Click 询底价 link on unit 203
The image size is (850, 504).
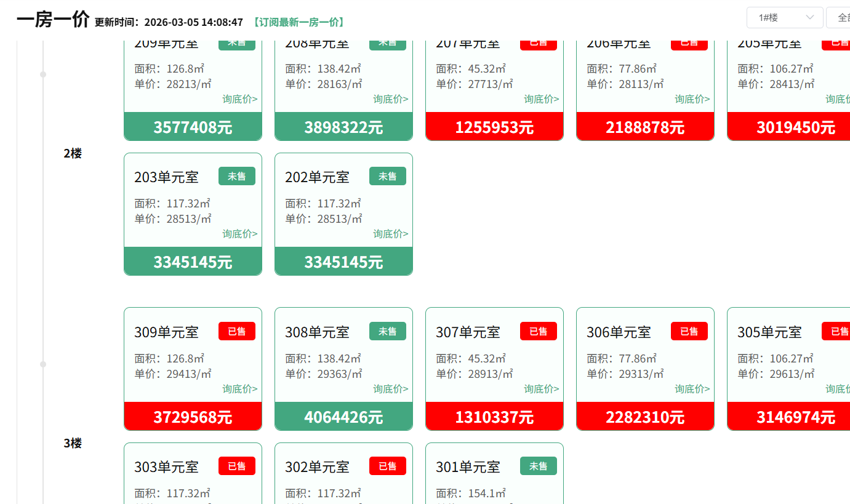tap(240, 234)
